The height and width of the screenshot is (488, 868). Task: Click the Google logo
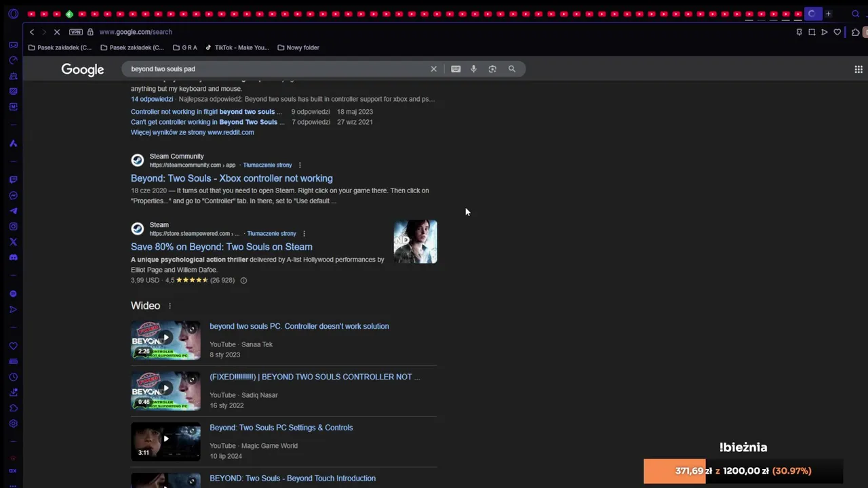point(83,69)
